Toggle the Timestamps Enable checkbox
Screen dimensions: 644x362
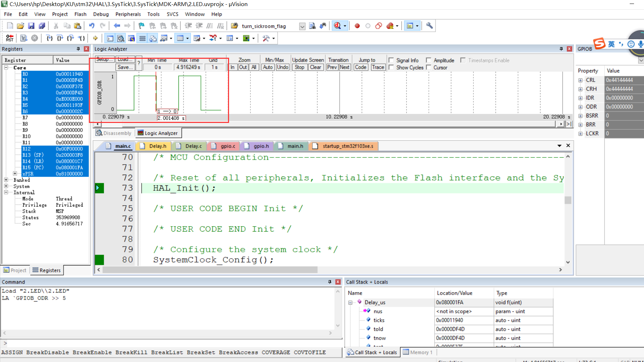[x=463, y=60]
